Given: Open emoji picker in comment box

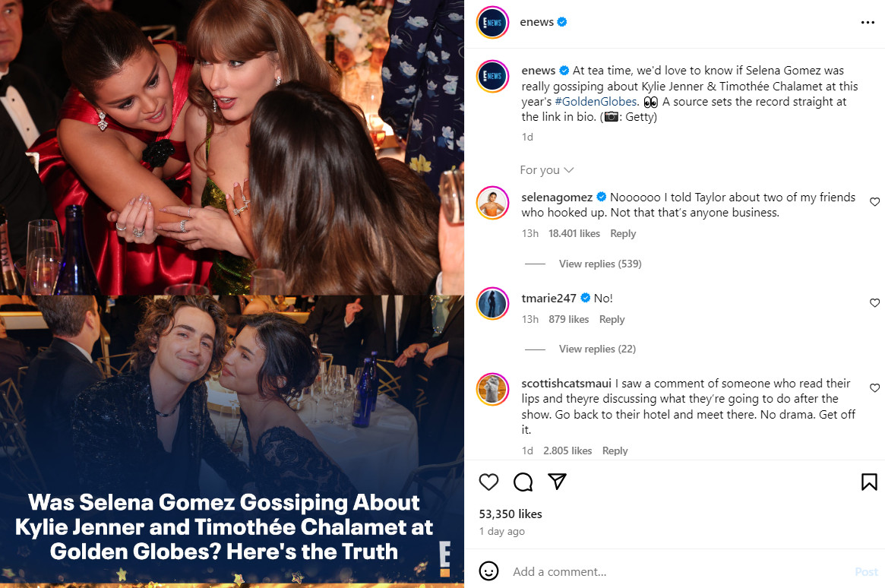Looking at the screenshot, I should pos(489,571).
